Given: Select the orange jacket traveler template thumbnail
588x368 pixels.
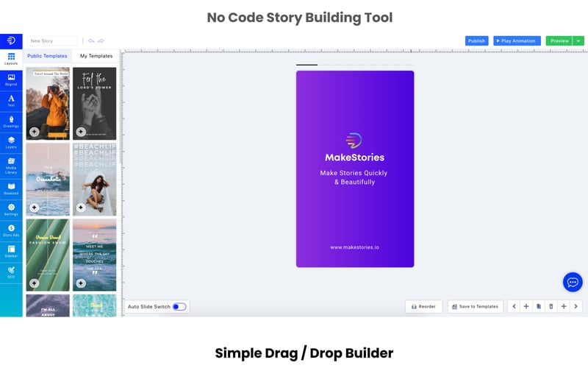Looking at the screenshot, I should click(x=48, y=104).
